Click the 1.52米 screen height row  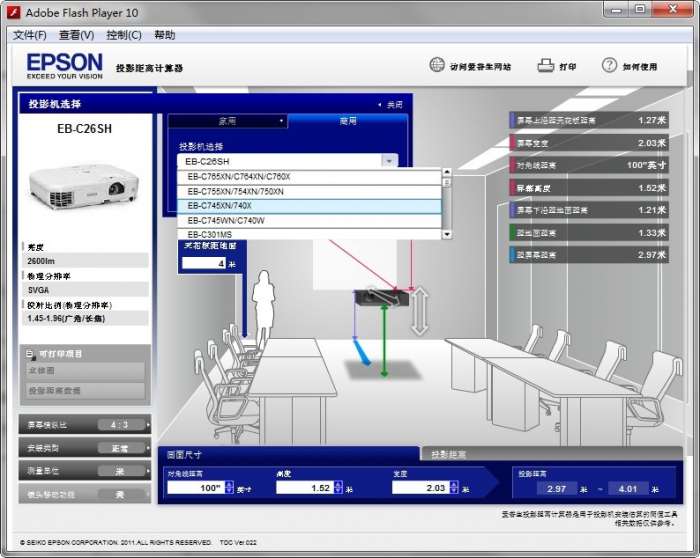click(x=589, y=188)
